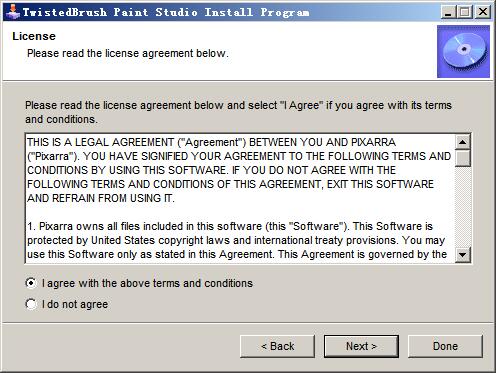Maximize the install program window
This screenshot has height=373, width=496.
(465, 12)
